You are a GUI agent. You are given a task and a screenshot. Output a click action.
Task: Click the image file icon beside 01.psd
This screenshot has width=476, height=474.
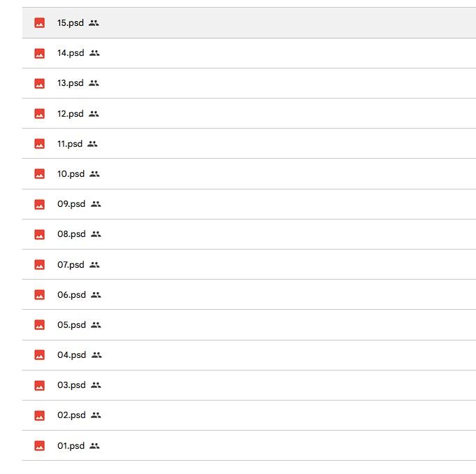point(40,446)
